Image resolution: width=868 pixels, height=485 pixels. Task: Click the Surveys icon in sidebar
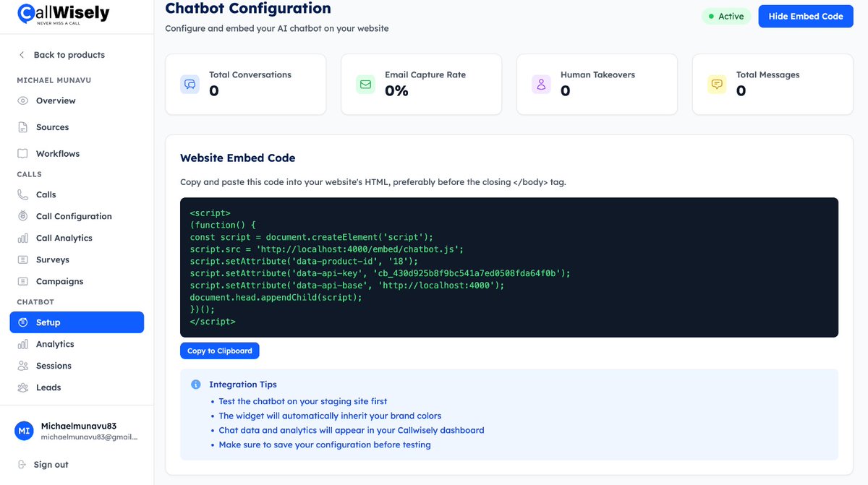point(22,259)
